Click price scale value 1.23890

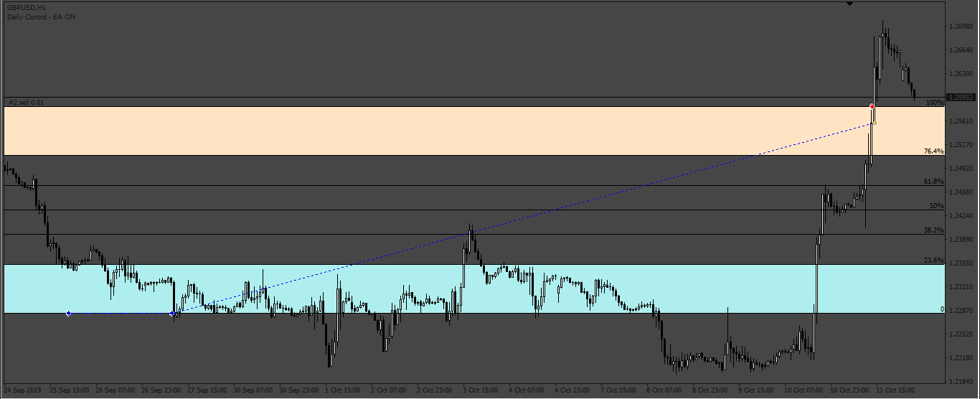[961, 240]
